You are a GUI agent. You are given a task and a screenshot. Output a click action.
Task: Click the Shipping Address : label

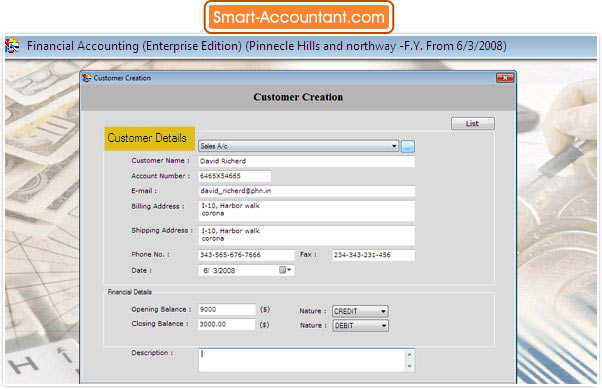[x=162, y=230]
